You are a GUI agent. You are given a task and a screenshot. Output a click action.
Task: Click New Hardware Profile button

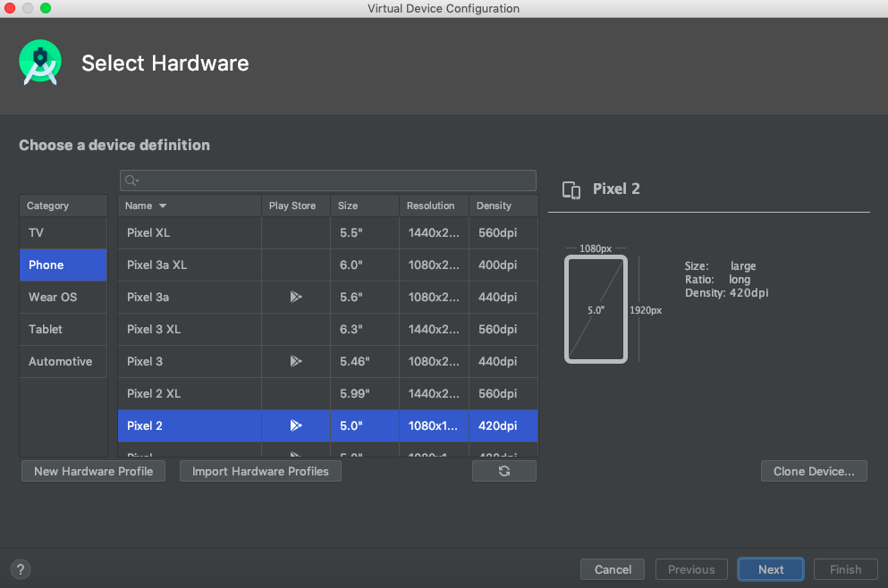pos(93,471)
